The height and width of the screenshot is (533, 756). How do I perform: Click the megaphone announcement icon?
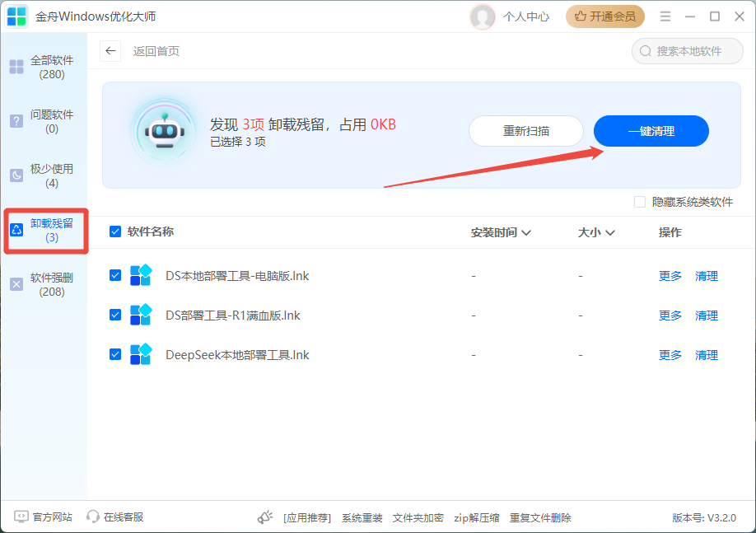point(265,517)
